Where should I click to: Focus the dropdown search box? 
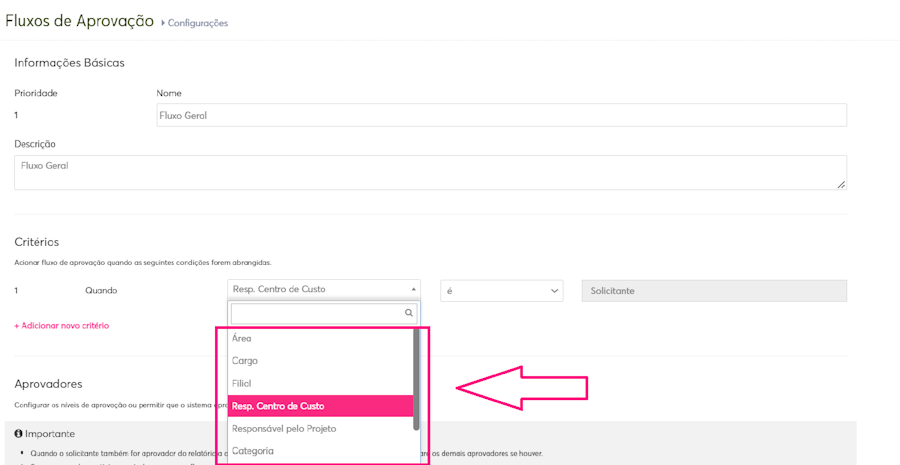(316, 313)
